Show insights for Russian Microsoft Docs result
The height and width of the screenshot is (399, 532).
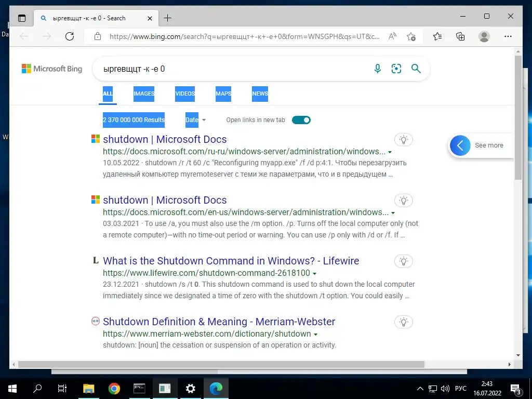pos(403,139)
